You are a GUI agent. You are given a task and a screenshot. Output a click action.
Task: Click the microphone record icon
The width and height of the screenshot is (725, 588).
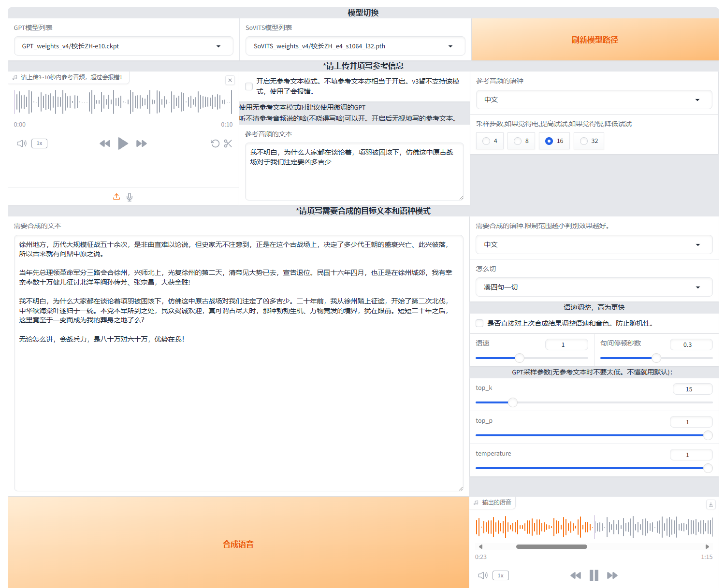(130, 197)
